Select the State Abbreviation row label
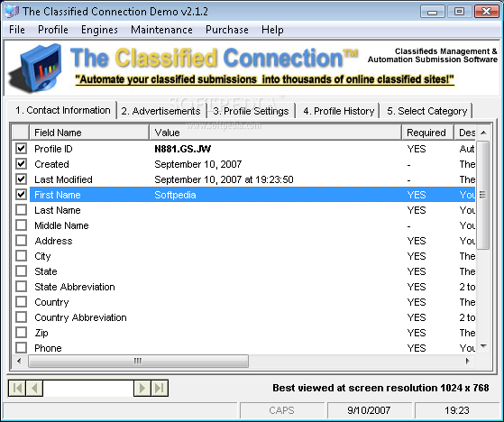The width and height of the screenshot is (504, 422). coord(75,287)
